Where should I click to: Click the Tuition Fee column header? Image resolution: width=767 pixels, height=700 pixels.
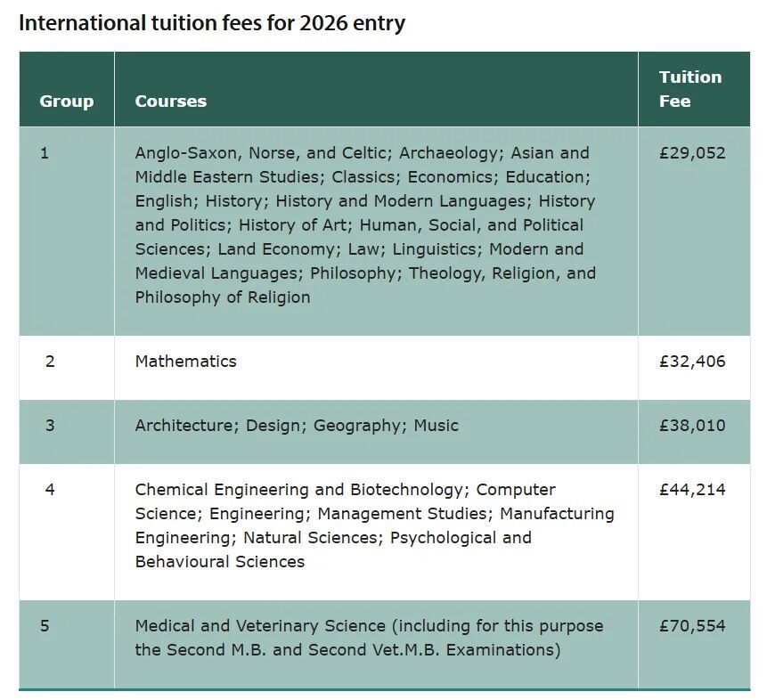click(x=689, y=89)
